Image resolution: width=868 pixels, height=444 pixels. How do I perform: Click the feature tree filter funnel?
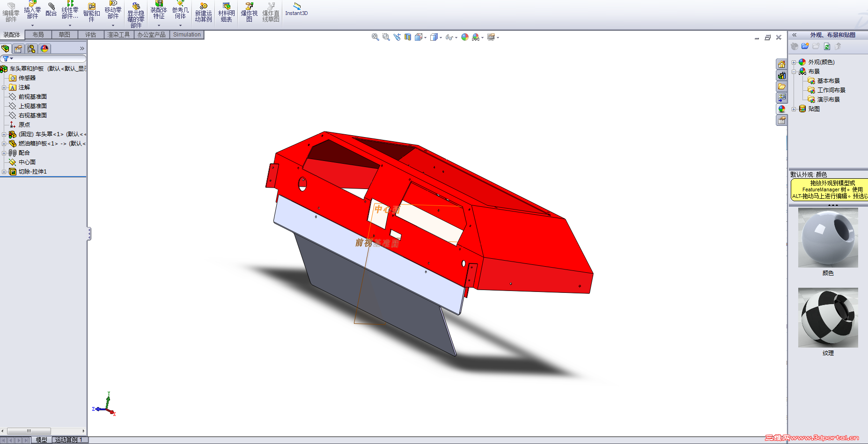(6, 59)
